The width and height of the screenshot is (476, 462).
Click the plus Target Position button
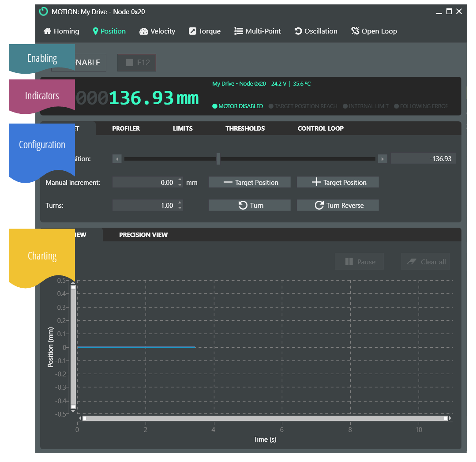(x=337, y=182)
